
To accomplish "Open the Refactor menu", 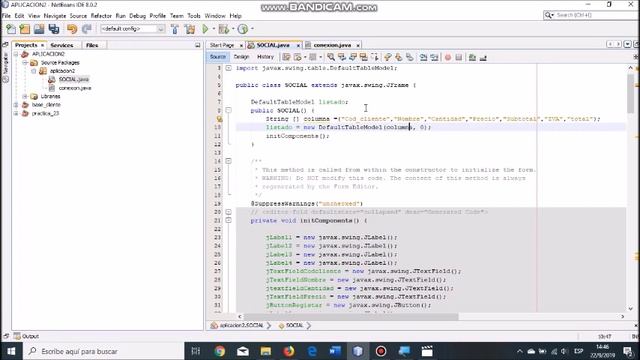I will (x=101, y=16).
